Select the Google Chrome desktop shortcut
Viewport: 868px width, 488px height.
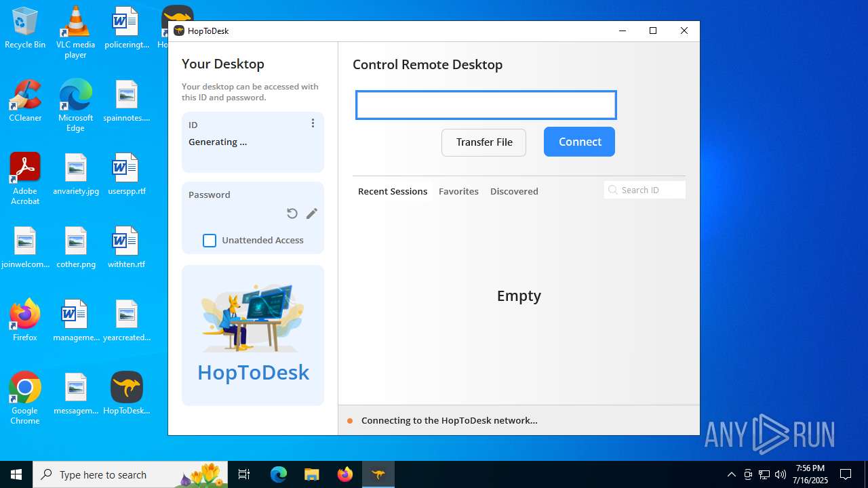pos(25,399)
